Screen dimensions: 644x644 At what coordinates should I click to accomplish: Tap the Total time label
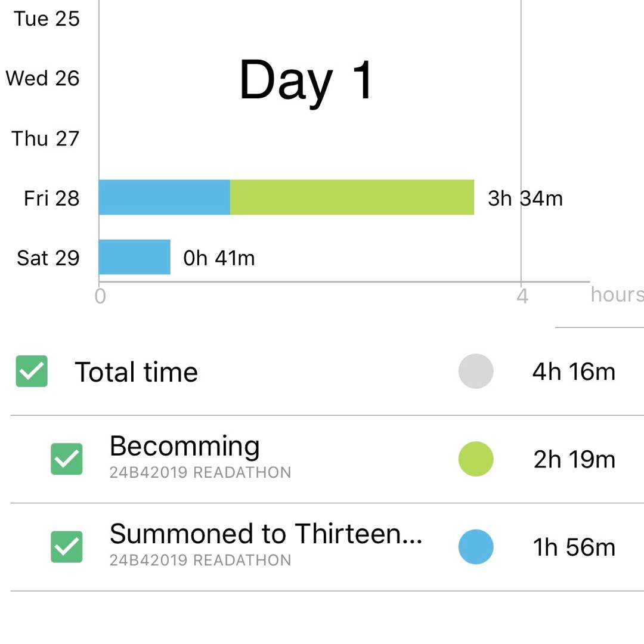[136, 372]
